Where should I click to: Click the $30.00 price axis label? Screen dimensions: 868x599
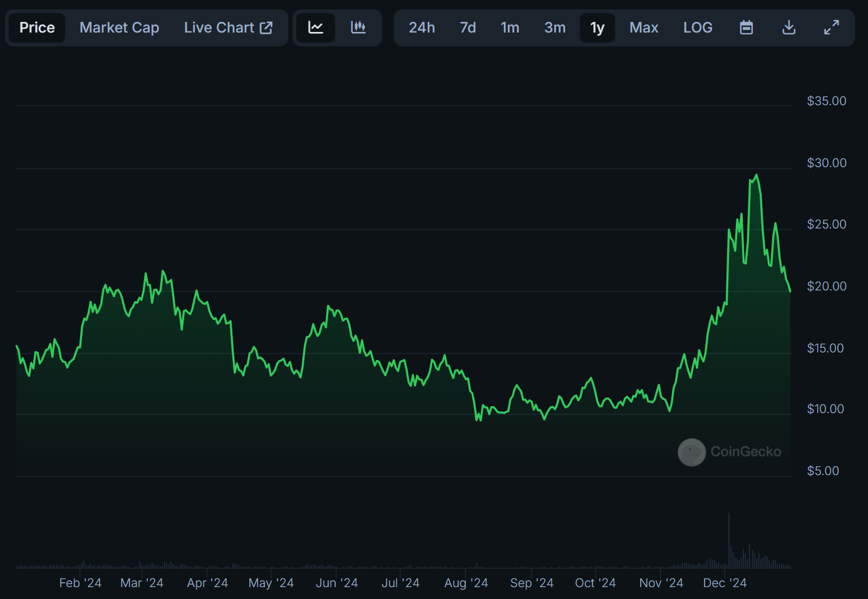[x=826, y=163]
